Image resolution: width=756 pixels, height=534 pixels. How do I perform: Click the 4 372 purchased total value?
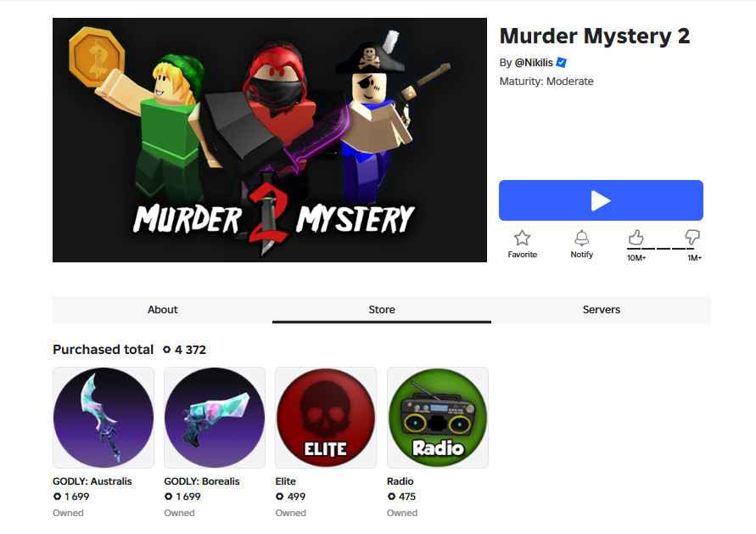tap(190, 350)
